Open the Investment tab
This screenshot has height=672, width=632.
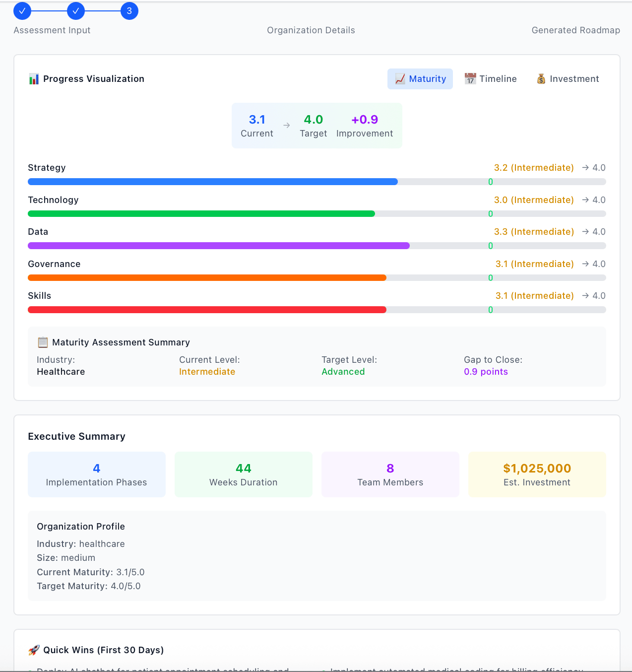pos(568,79)
